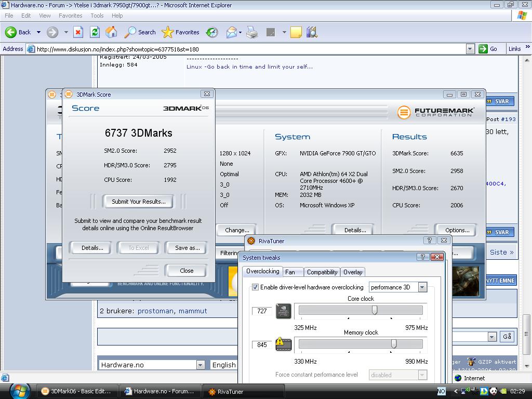Image resolution: width=532 pixels, height=399 pixels.
Task: Switch to the Overlay tab
Action: 353,272
